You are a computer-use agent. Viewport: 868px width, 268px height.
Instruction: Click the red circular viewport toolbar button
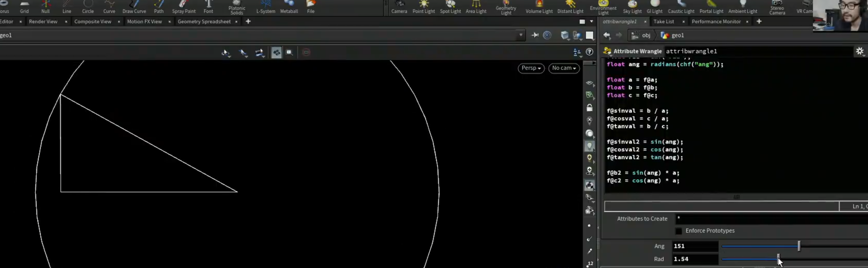point(306,52)
